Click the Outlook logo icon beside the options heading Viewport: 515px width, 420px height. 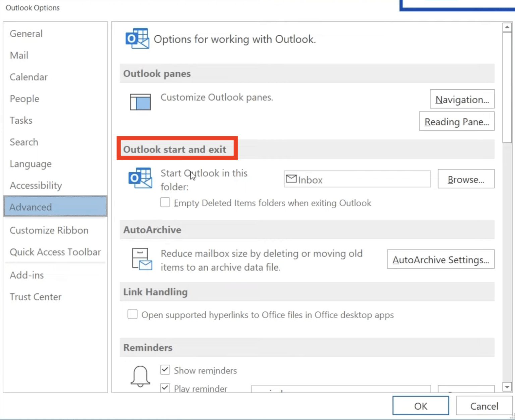137,39
